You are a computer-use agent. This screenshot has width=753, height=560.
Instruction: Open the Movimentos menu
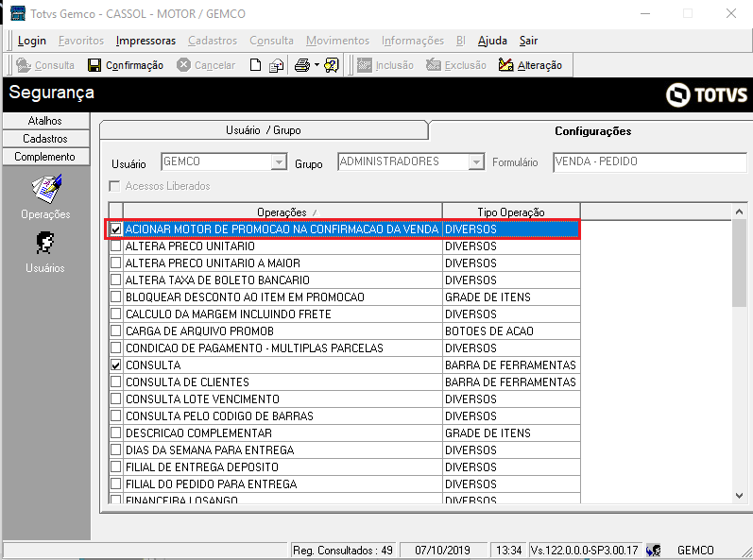[x=337, y=41]
